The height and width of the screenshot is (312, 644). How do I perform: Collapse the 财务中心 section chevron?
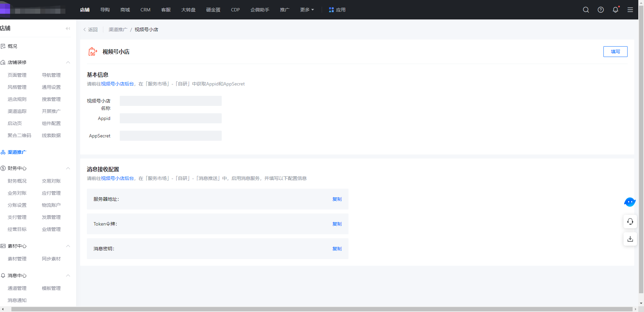68,168
